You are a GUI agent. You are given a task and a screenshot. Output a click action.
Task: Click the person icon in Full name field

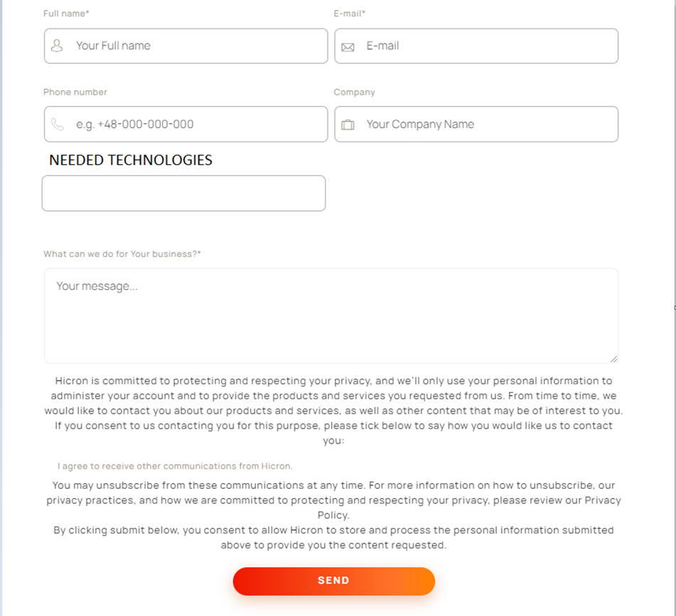[58, 45]
